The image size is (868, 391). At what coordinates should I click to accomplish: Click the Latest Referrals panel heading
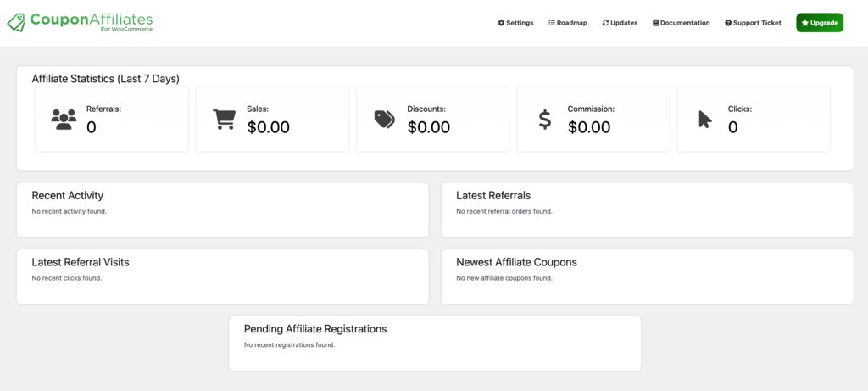(493, 195)
